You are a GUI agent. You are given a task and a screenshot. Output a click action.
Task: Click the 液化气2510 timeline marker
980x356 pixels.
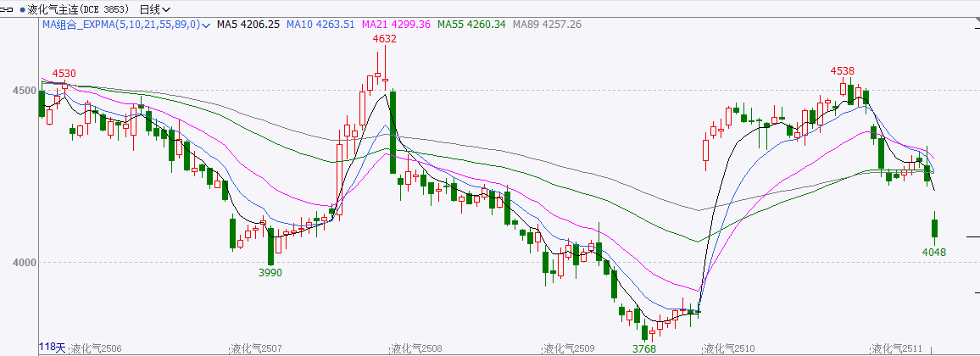pyautogui.click(x=729, y=348)
